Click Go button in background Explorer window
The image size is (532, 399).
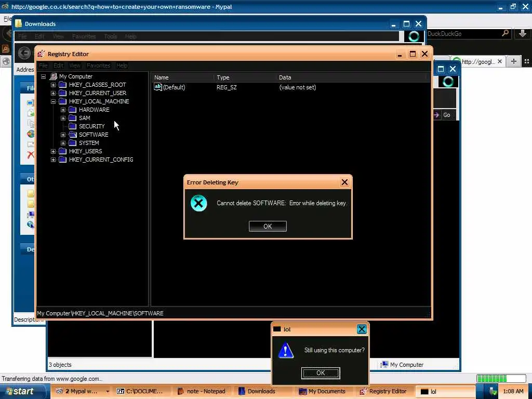click(x=443, y=115)
